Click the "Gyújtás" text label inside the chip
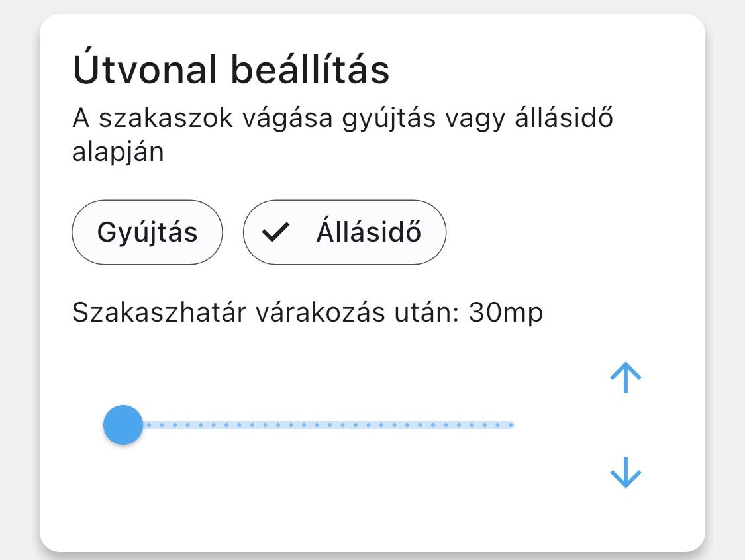The height and width of the screenshot is (560, 745). [147, 232]
